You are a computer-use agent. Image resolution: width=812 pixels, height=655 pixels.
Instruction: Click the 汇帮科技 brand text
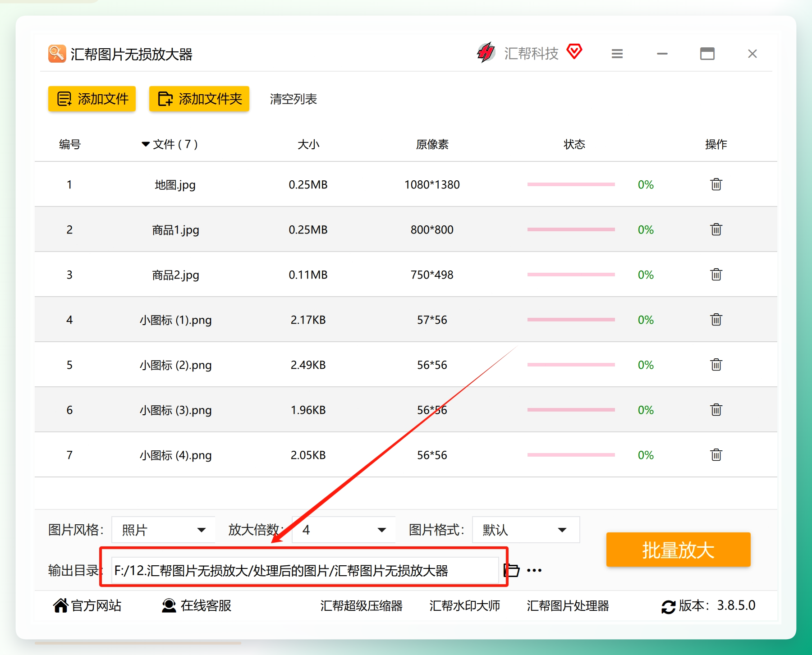tap(531, 53)
